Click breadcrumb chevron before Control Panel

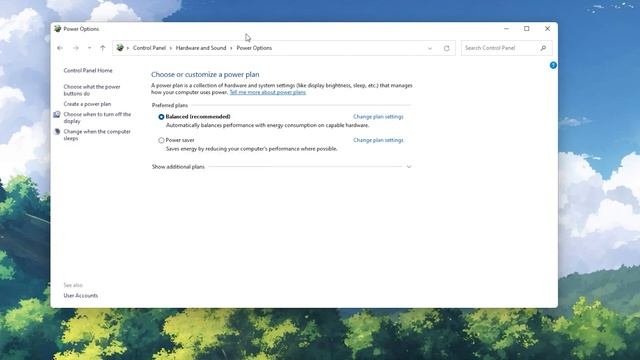click(x=128, y=48)
